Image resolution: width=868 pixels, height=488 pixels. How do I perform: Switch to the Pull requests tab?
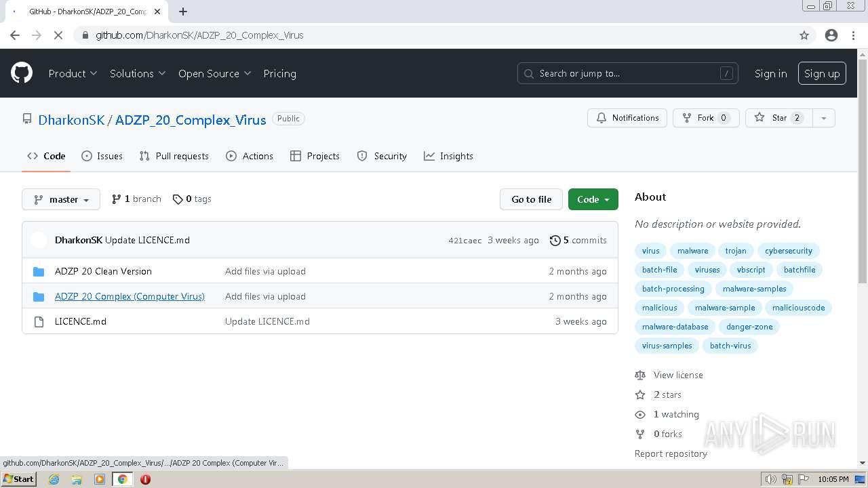(174, 156)
